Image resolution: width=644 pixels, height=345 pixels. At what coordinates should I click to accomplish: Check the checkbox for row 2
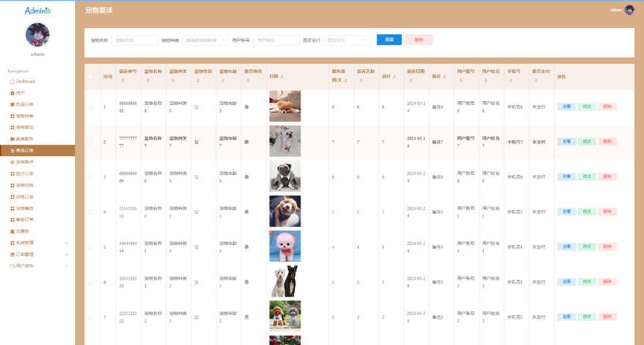pyautogui.click(x=90, y=142)
